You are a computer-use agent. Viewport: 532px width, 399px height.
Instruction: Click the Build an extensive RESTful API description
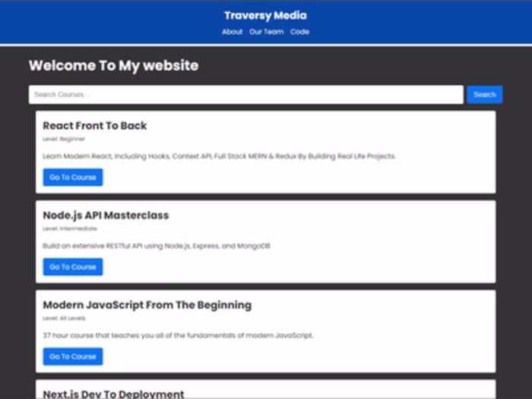pos(157,246)
